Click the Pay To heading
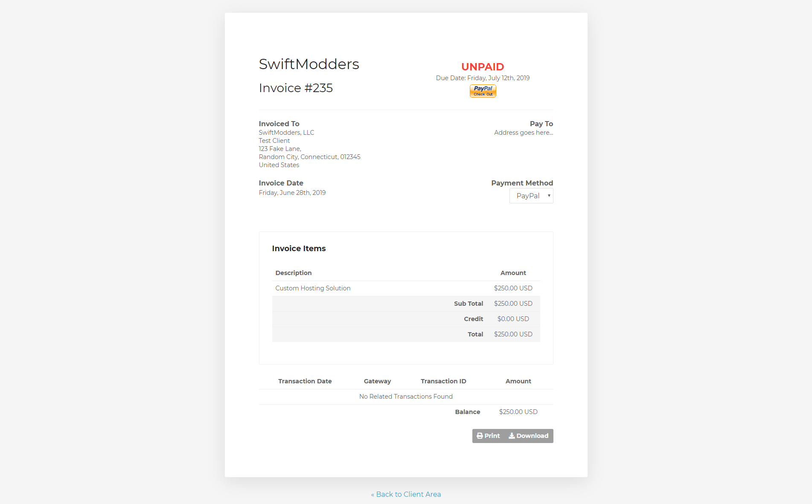 pyautogui.click(x=541, y=124)
